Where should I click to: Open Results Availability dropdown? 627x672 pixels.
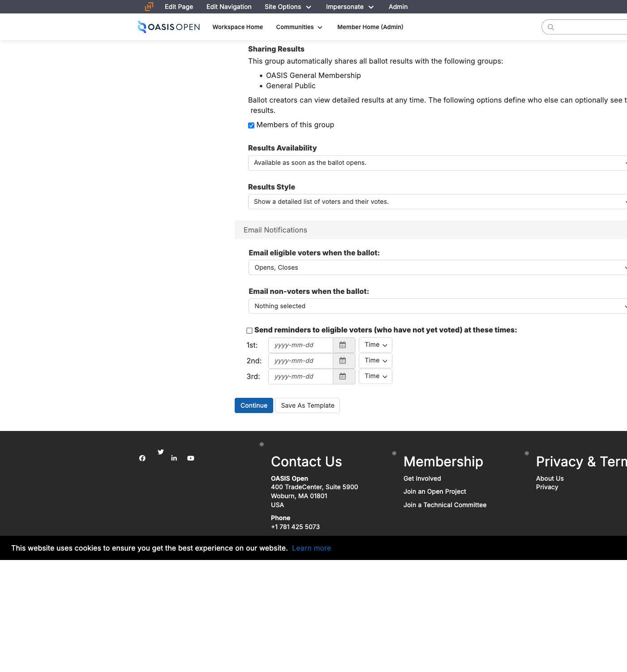coord(438,163)
